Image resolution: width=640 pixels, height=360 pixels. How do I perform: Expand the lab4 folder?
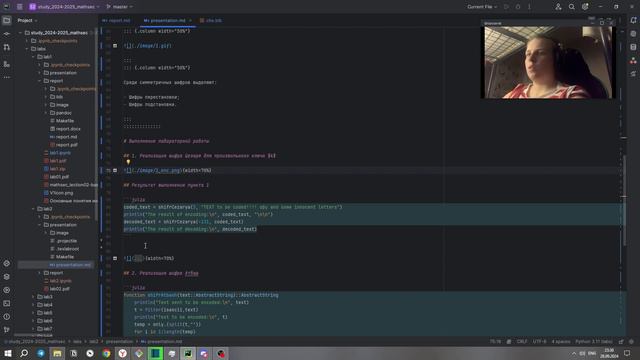[x=33, y=305]
